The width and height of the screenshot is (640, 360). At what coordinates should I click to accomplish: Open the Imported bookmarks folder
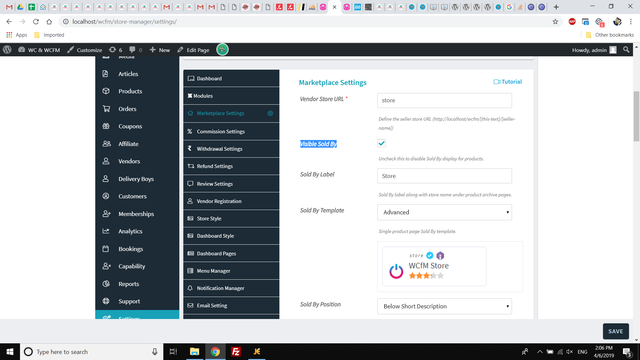pos(49,35)
